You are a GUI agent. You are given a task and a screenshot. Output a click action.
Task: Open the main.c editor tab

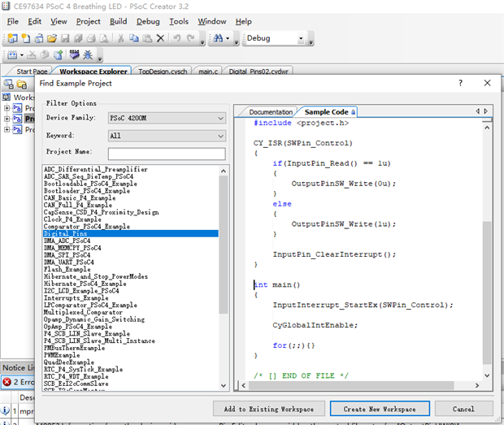click(207, 72)
